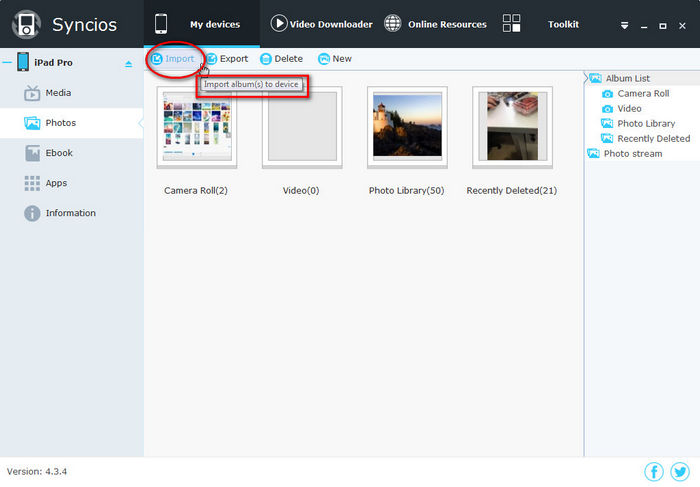Open the title bar dropdown menu arrow
Viewport: 700px width, 487px height.
tap(624, 26)
